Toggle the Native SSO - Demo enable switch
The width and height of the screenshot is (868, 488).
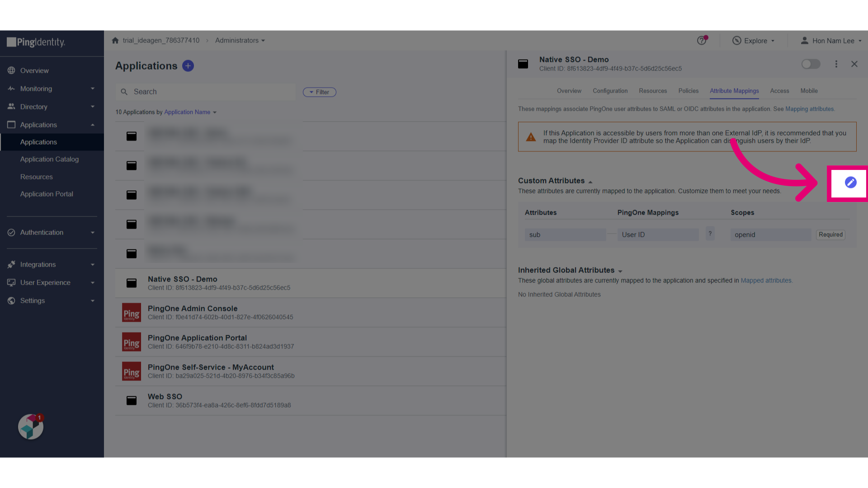point(811,64)
